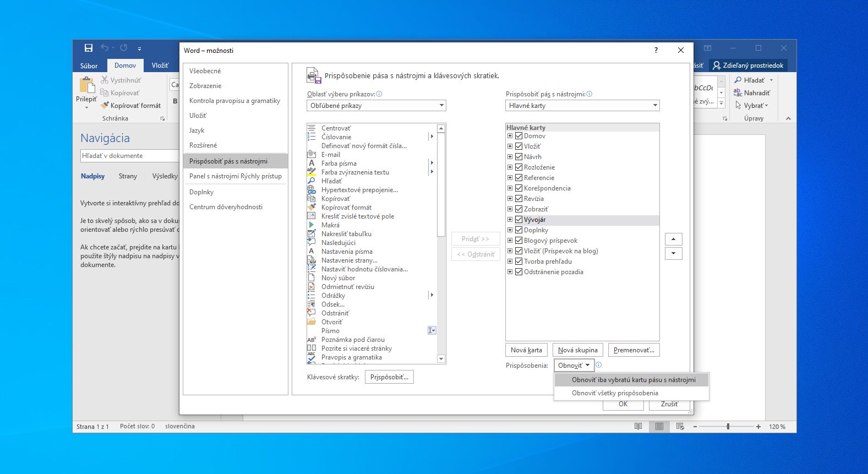Click the Hľadať v dokumente search field
This screenshot has height=474, width=868.
(x=130, y=156)
